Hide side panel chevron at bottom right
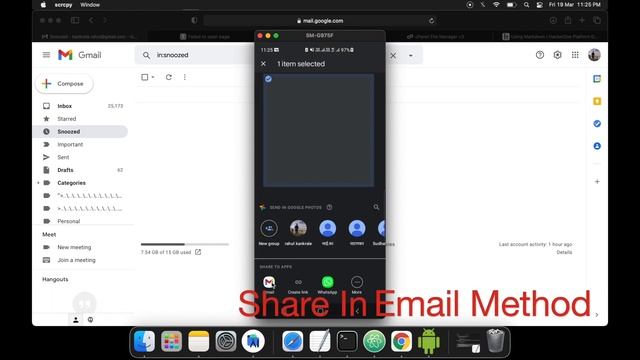Viewport: 640px width, 360px height. pos(597,315)
